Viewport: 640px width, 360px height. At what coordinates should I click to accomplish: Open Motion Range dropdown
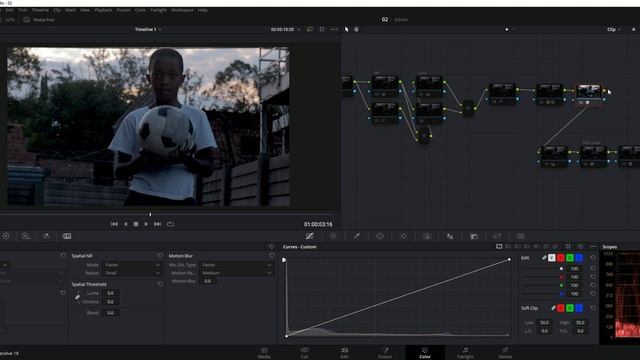click(x=237, y=273)
